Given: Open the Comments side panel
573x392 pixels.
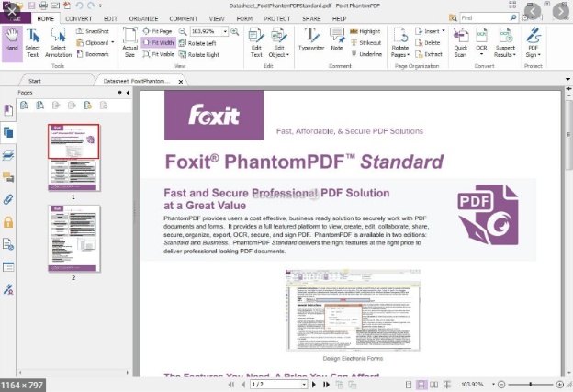Looking at the screenshot, I should (8, 177).
